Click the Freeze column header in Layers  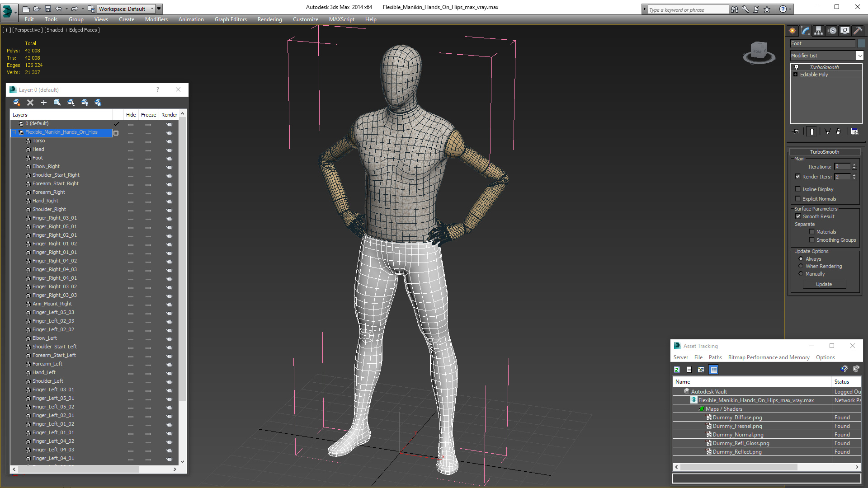(148, 115)
